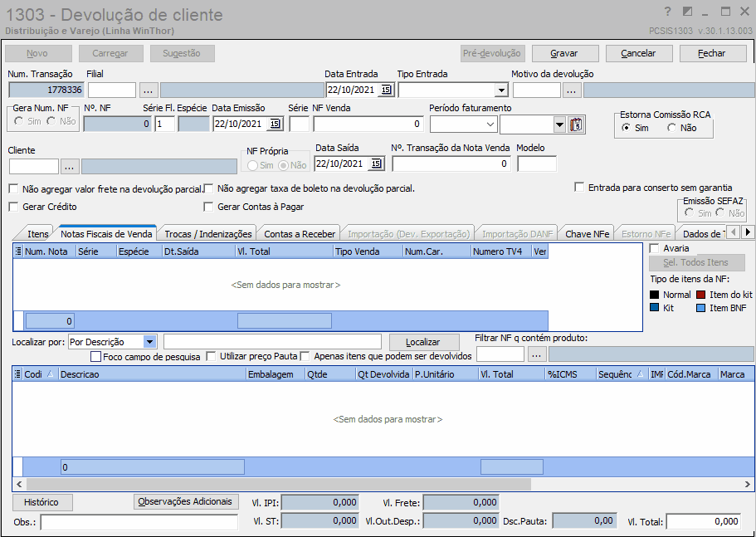
Task: Click Tipo Venda column header
Action: 368,251
